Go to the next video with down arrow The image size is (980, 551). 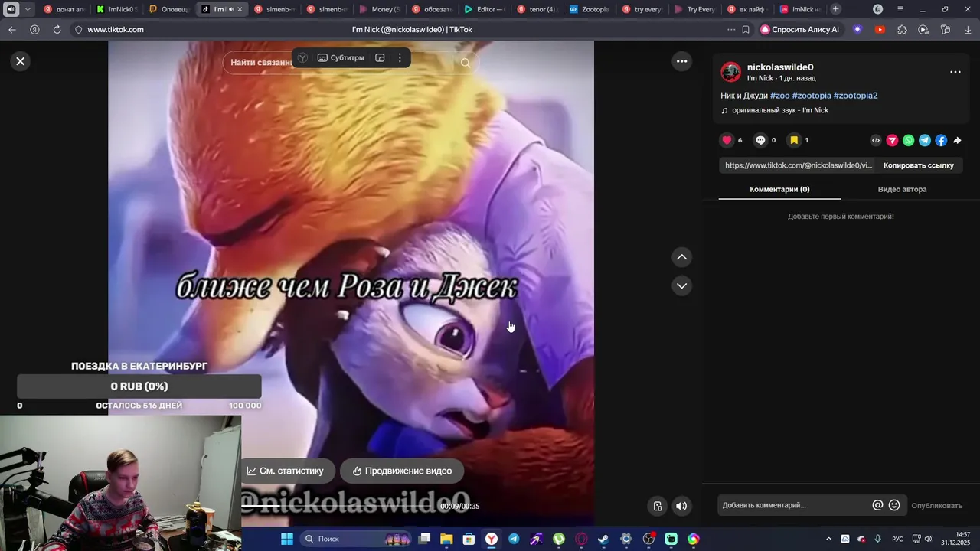point(681,285)
